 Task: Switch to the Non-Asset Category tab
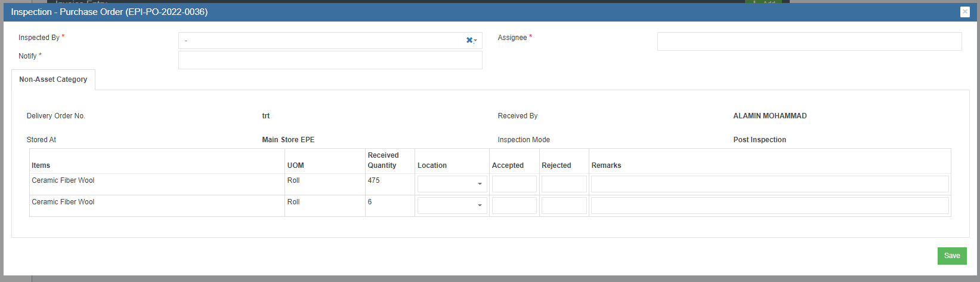(53, 79)
